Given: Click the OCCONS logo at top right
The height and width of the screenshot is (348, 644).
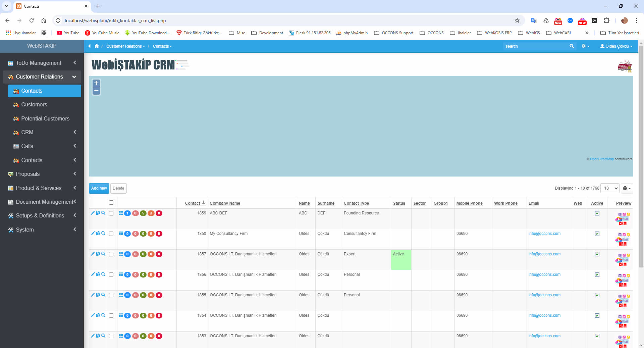Looking at the screenshot, I should point(625,66).
